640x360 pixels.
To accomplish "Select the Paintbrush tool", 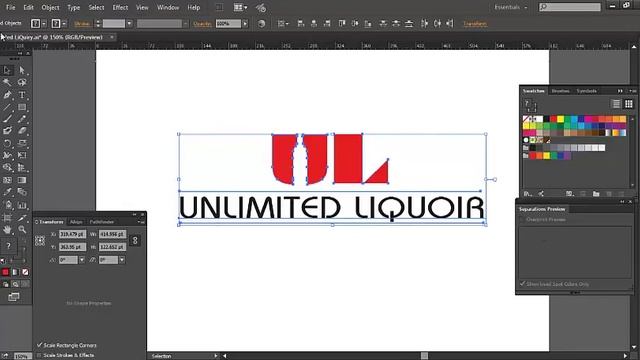I will tap(7, 119).
